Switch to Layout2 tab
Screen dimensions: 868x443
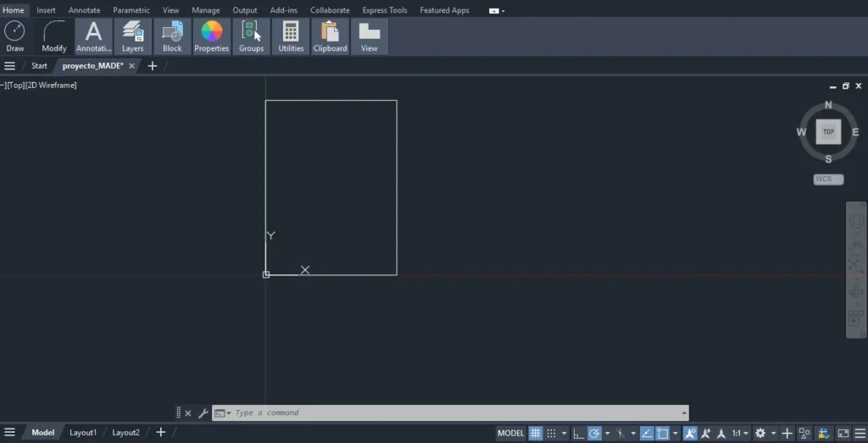click(125, 433)
